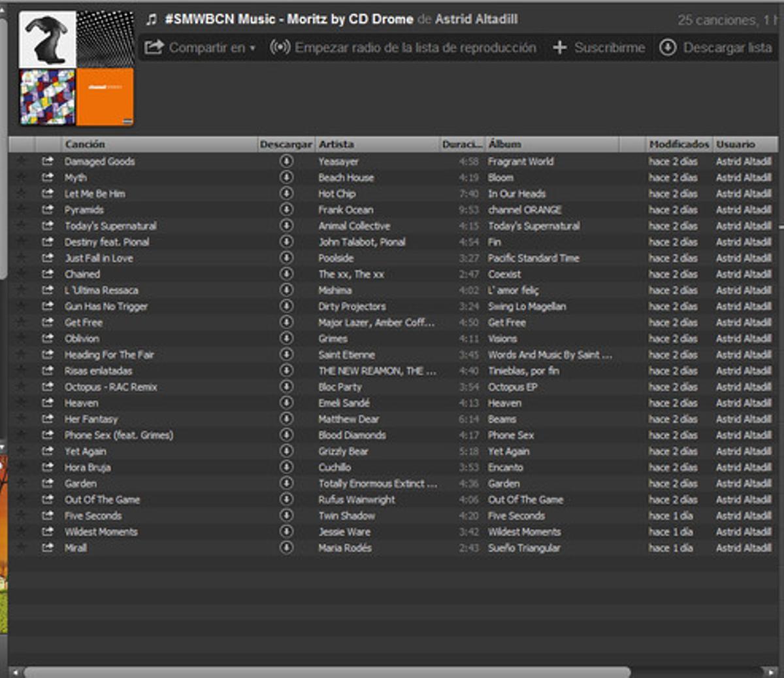Share the song Risas enlatadas
Screen dimensions: 784x678
pos(48,371)
